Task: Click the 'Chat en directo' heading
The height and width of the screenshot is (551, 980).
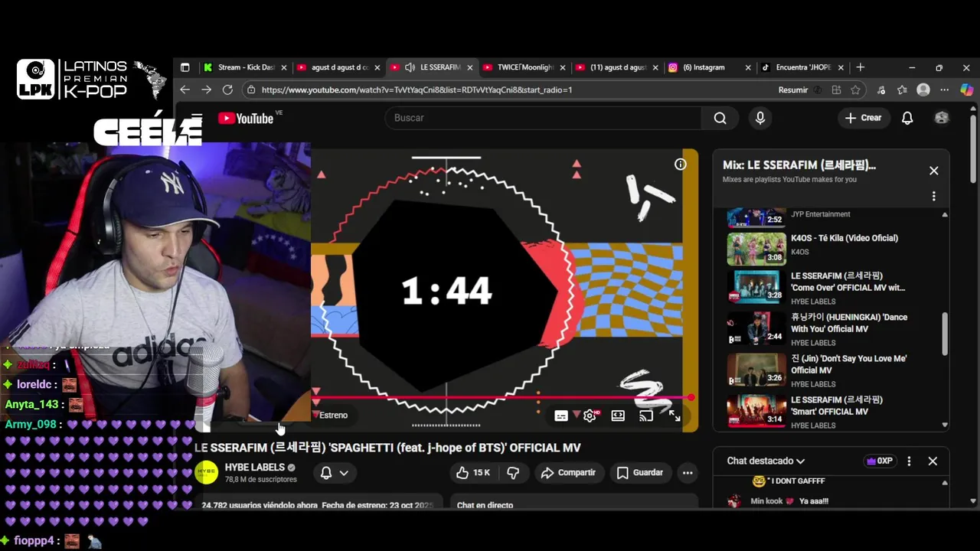Action: 485,505
